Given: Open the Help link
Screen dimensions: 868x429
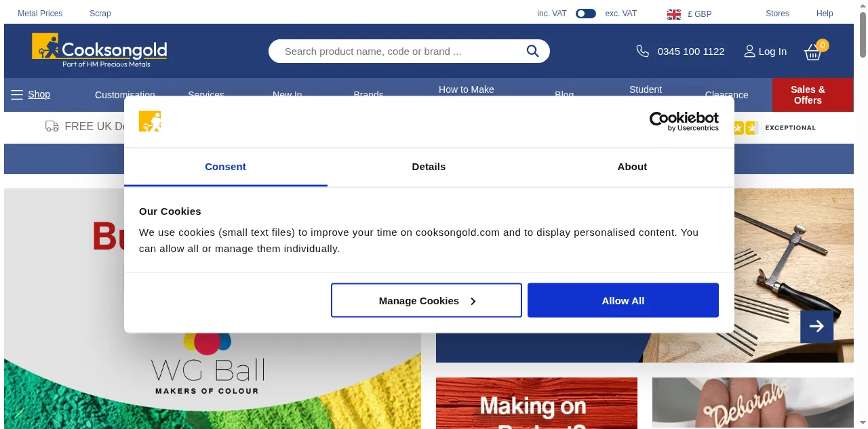Looking at the screenshot, I should [825, 14].
